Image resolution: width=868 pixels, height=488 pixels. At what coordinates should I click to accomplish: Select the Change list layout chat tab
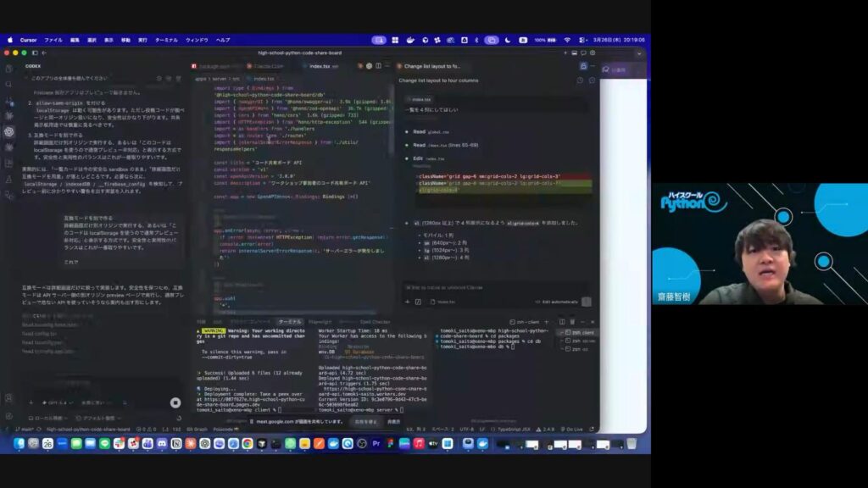pyautogui.click(x=431, y=66)
